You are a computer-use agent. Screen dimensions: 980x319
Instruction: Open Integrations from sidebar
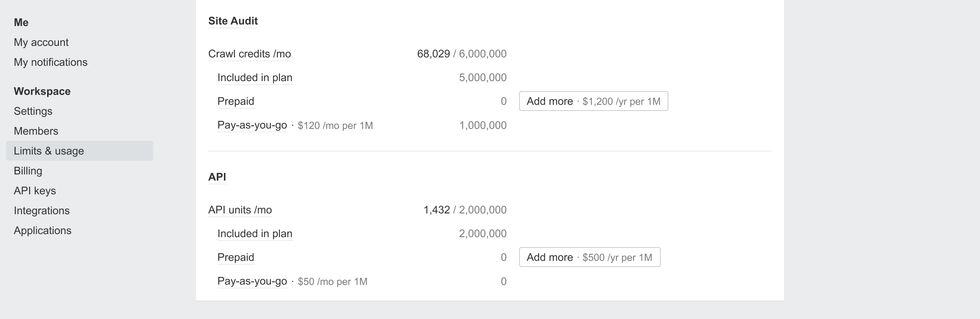click(42, 210)
